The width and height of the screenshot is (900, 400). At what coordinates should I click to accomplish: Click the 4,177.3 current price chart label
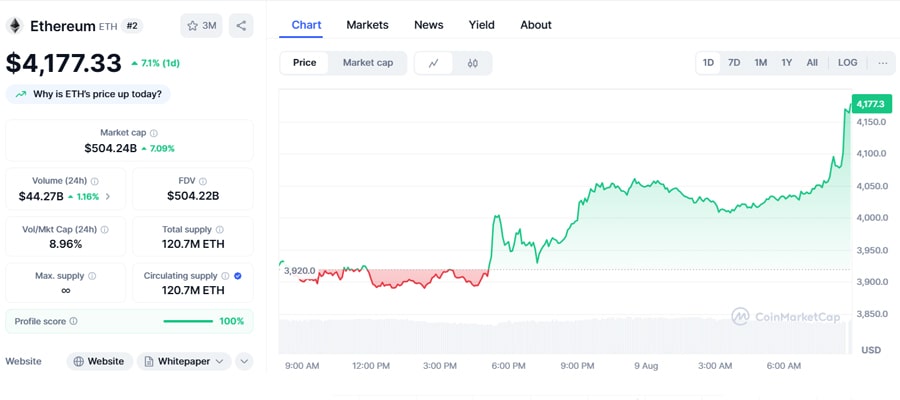click(871, 104)
